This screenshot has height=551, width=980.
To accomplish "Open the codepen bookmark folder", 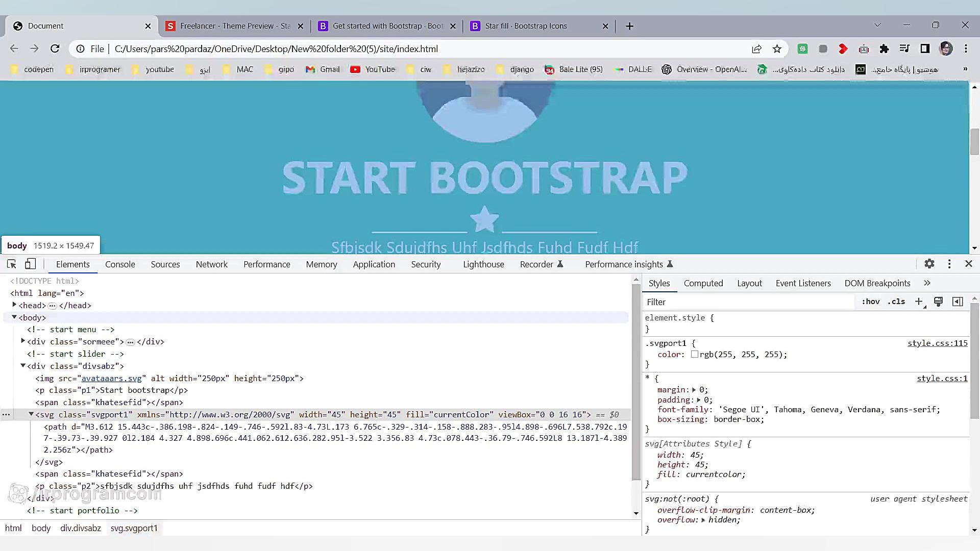I will pos(32,69).
